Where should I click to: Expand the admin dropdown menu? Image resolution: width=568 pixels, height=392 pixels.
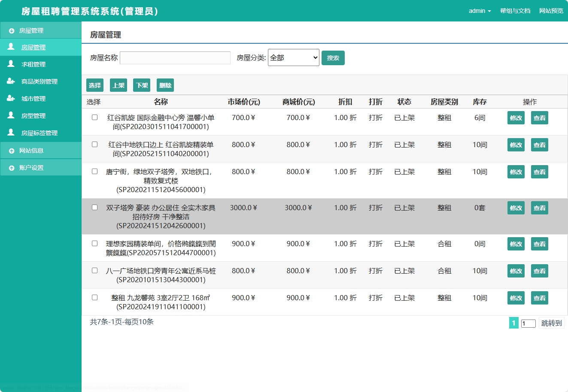[480, 11]
